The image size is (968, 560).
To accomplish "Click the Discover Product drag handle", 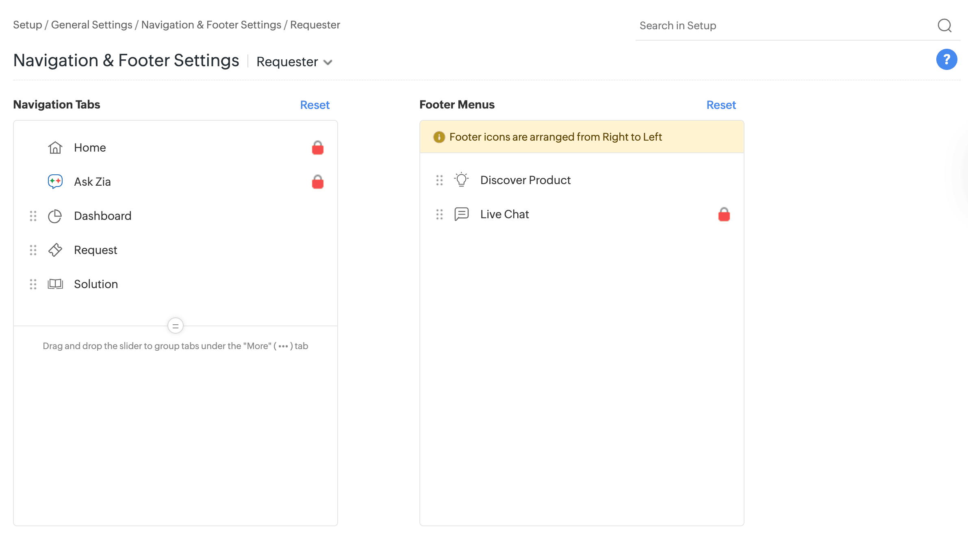I will [439, 180].
